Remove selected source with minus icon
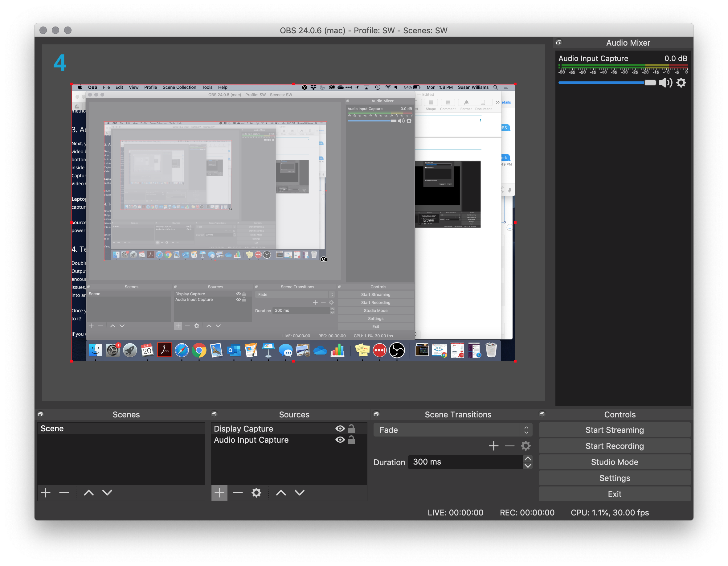This screenshot has width=728, height=566. tap(238, 493)
